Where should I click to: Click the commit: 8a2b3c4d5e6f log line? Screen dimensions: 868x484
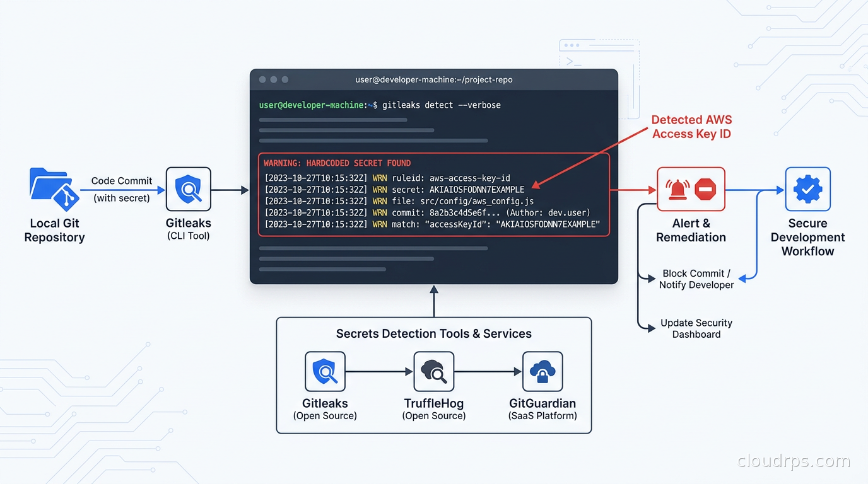coord(427,212)
